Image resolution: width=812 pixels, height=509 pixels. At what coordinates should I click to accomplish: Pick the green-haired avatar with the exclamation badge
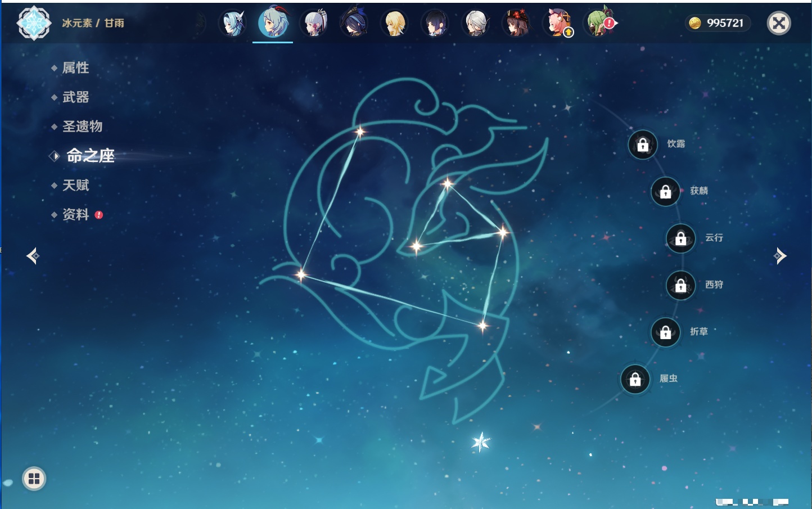pyautogui.click(x=599, y=23)
